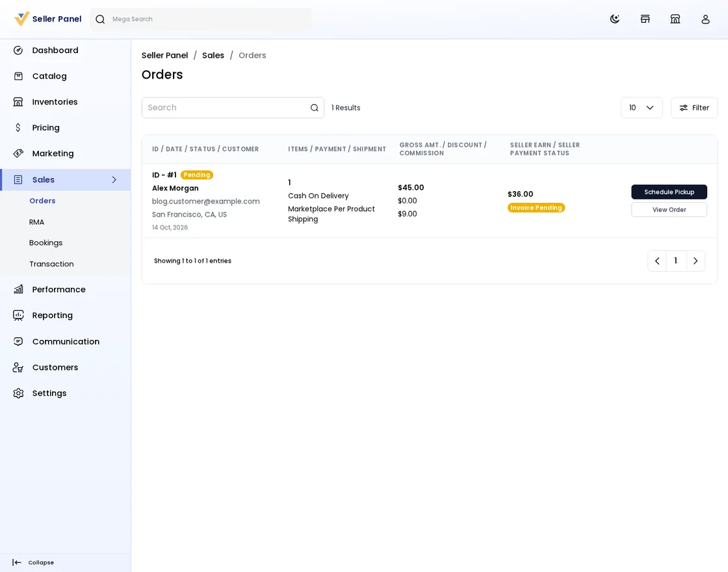
Task: Click the Customers cart icon
Action: click(18, 367)
